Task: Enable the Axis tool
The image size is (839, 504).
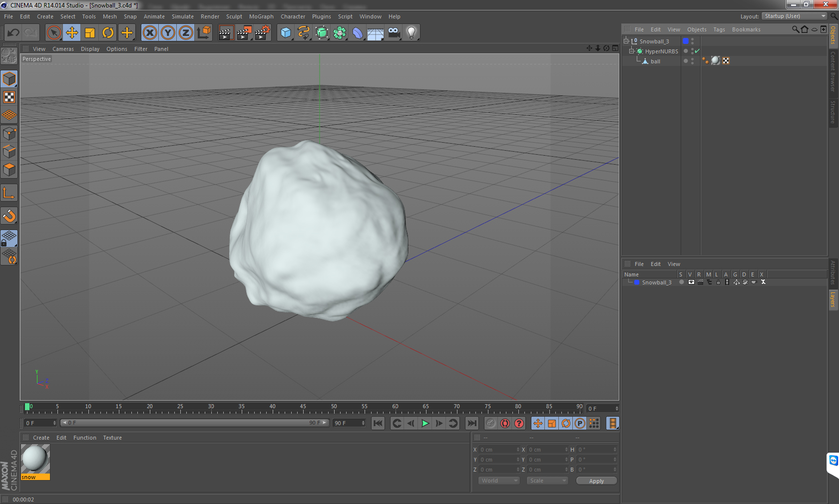Action: [x=9, y=193]
